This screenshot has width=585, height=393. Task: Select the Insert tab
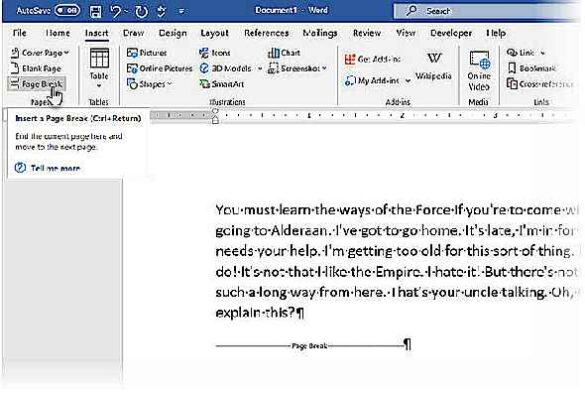pyautogui.click(x=97, y=33)
